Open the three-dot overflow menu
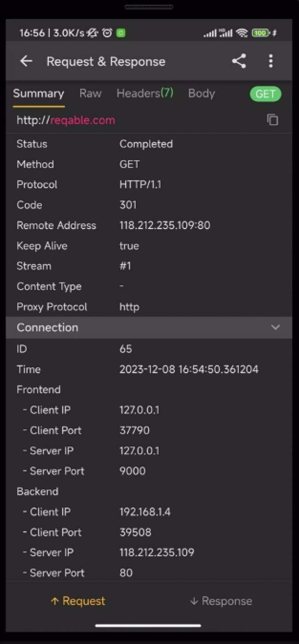Viewport: 299px width, 644px height. click(270, 61)
